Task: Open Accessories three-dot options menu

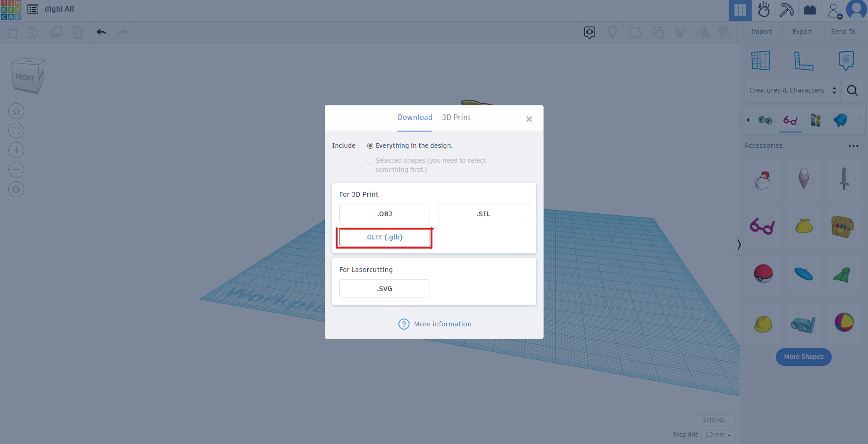Action: click(x=853, y=146)
